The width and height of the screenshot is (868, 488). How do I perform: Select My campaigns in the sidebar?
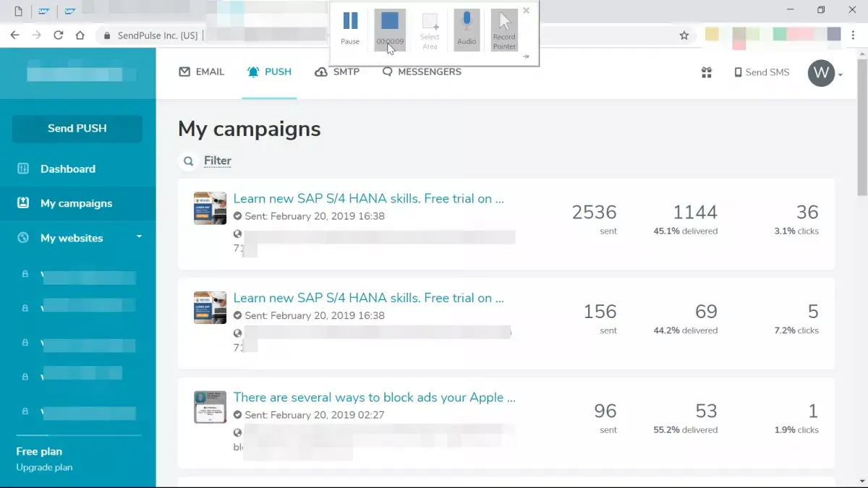pyautogui.click(x=77, y=203)
